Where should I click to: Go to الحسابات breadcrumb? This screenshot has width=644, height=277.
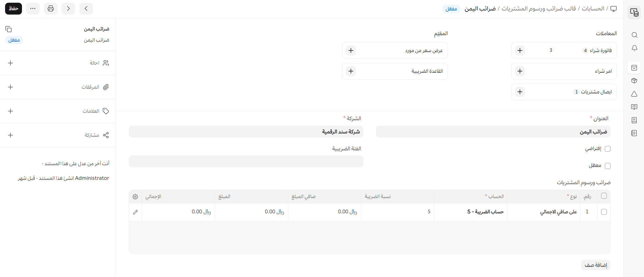pyautogui.click(x=593, y=8)
